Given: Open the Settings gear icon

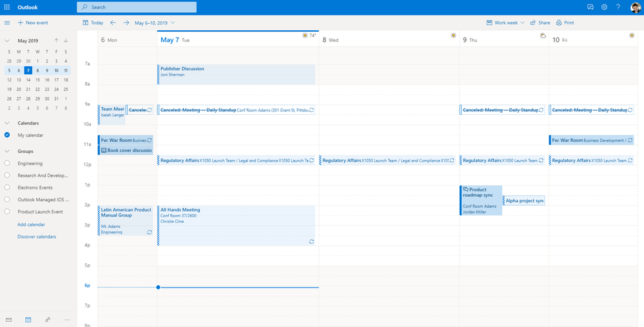Looking at the screenshot, I should pos(604,7).
